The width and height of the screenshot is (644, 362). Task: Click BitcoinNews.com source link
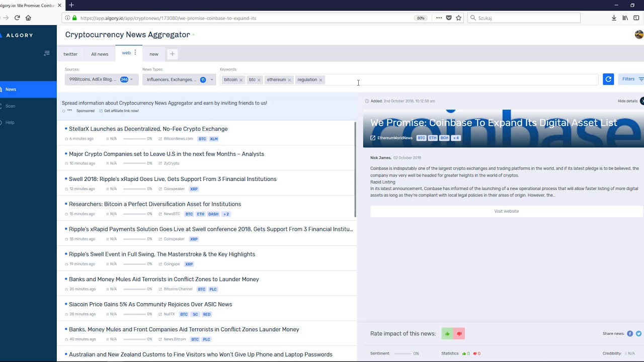pyautogui.click(x=178, y=139)
